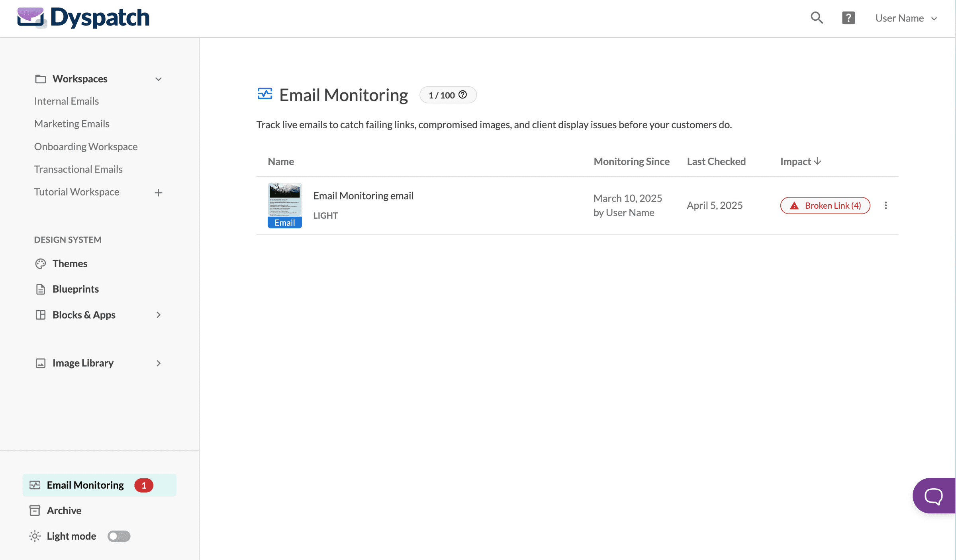Collapse the Workspaces section
Image resolution: width=956 pixels, height=560 pixels.
pyautogui.click(x=159, y=78)
